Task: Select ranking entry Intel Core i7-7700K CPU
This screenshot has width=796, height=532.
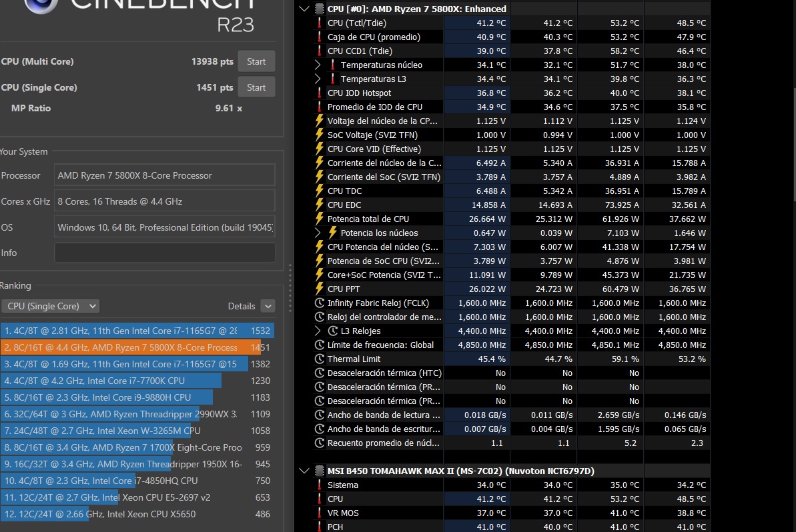Action: [x=137, y=381]
